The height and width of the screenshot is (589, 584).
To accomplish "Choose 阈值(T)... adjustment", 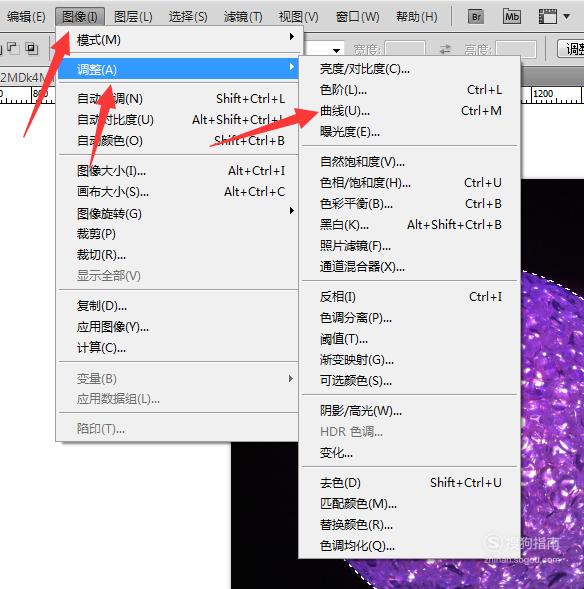I will 410,339.
